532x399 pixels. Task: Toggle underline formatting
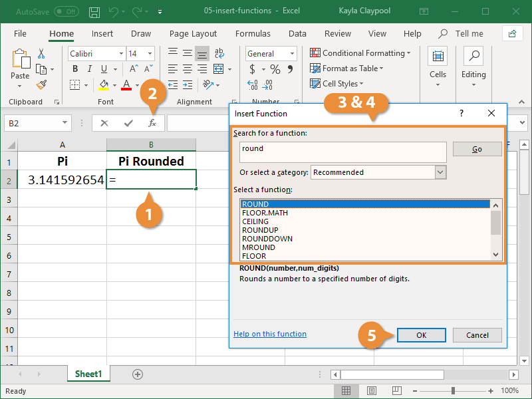pyautogui.click(x=104, y=69)
